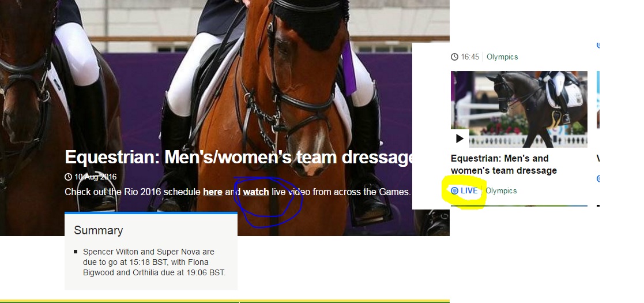Click the clock icon next to 16:45

tap(455, 57)
